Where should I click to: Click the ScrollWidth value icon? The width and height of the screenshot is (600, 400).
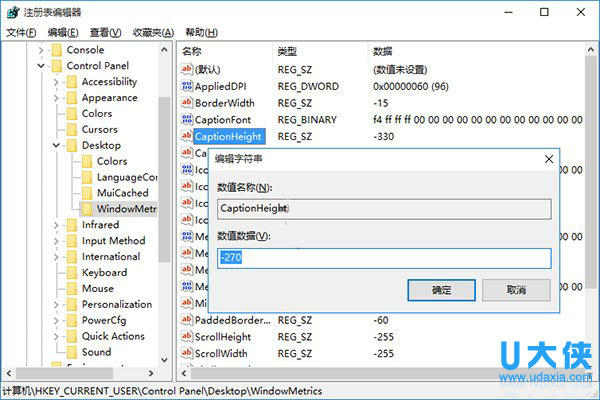[x=187, y=353]
